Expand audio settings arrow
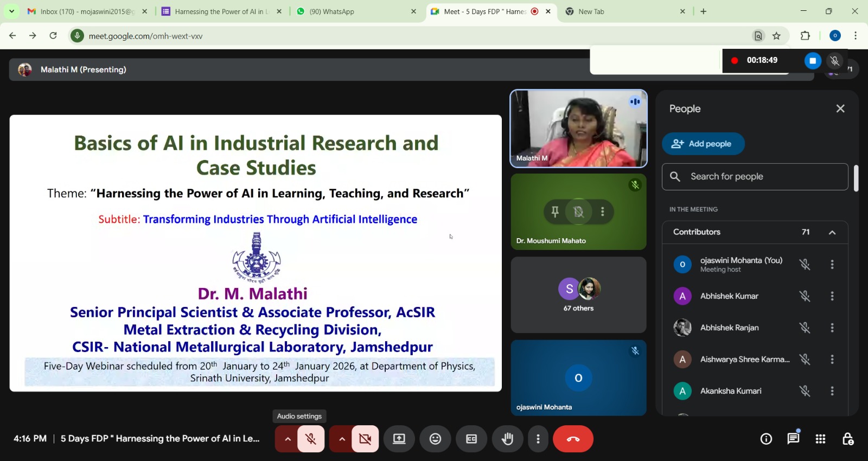Image resolution: width=868 pixels, height=461 pixels. [288, 439]
